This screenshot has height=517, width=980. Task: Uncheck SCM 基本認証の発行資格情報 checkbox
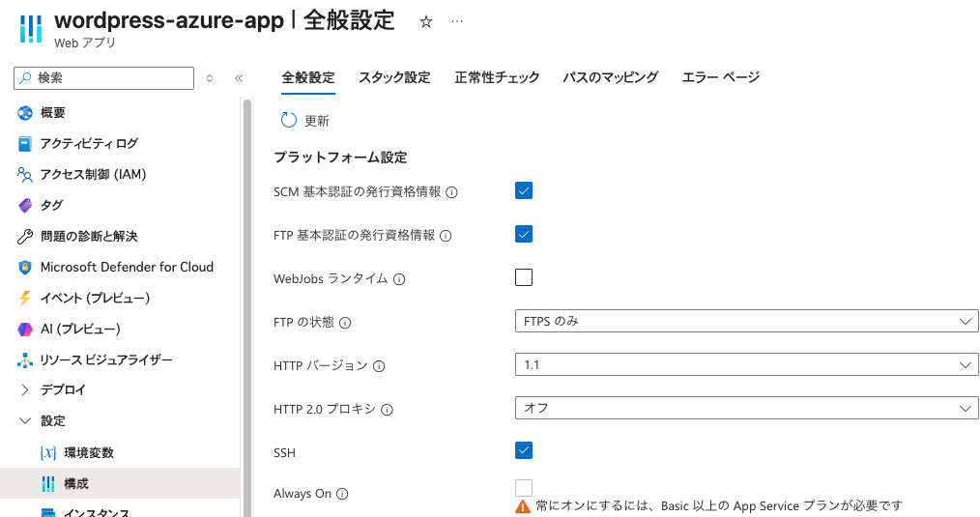tap(524, 190)
